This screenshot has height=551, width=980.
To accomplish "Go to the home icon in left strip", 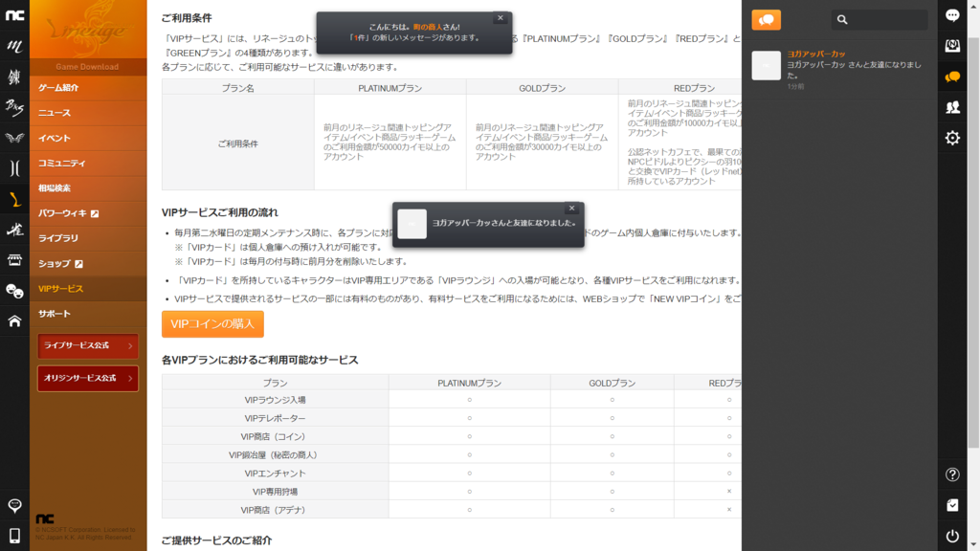I will point(14,321).
